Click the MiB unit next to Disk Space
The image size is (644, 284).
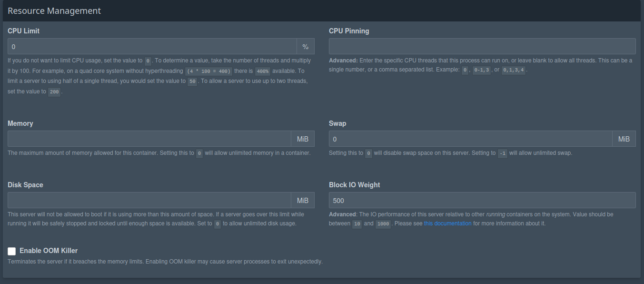point(303,201)
